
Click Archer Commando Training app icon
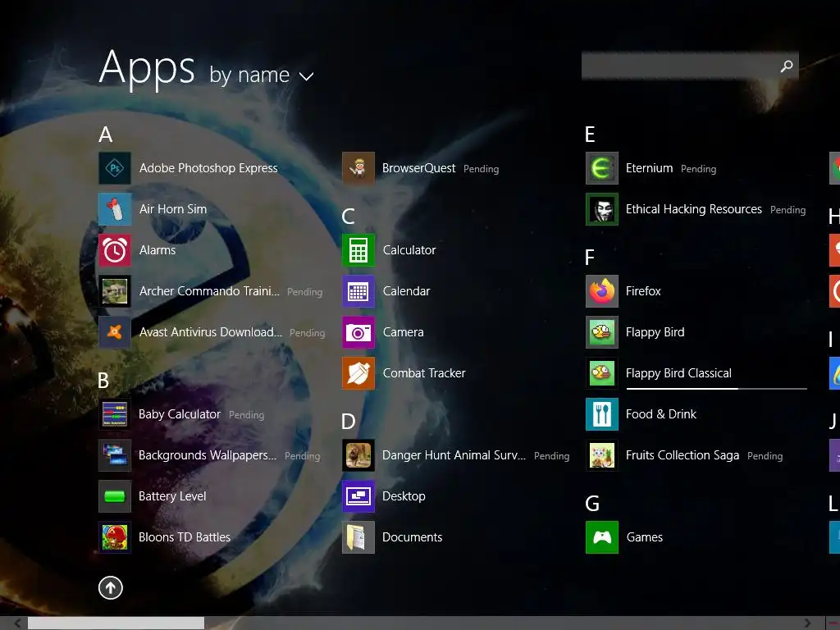pos(115,291)
